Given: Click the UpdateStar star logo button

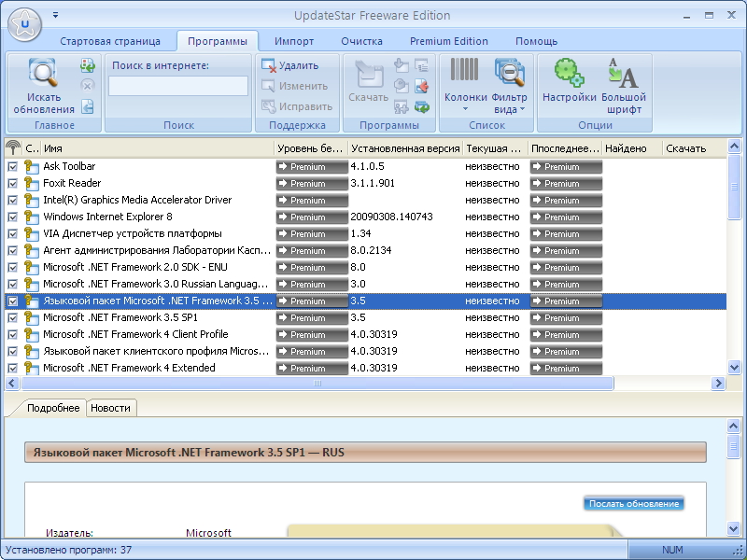Looking at the screenshot, I should tap(25, 24).
